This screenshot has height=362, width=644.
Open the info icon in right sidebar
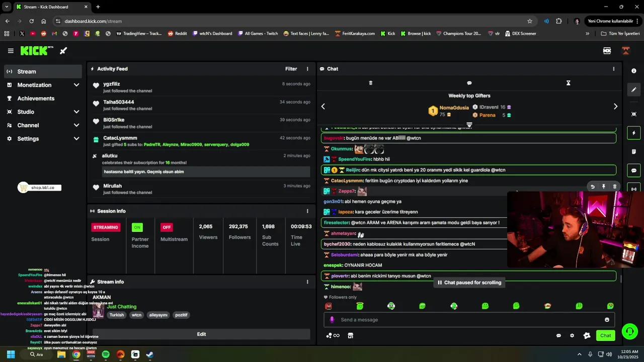(x=634, y=71)
